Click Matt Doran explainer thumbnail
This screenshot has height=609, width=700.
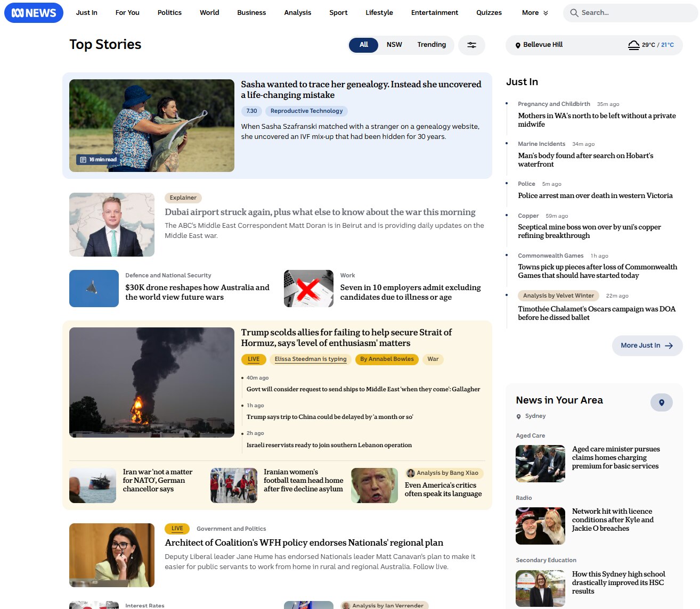[112, 225]
